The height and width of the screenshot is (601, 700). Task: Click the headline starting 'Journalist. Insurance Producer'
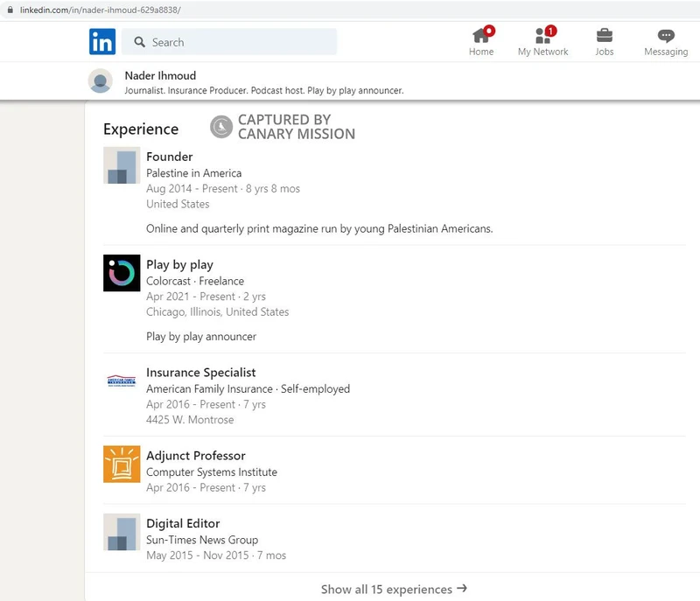pos(264,91)
